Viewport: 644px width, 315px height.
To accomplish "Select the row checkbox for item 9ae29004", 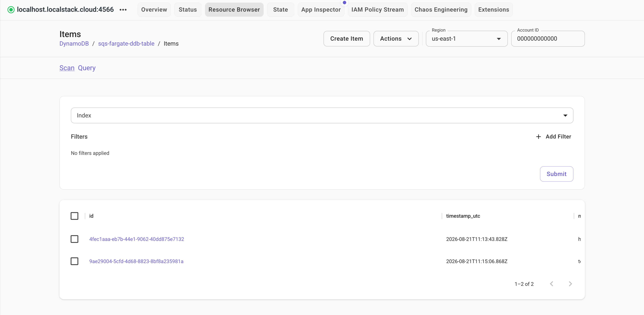I will tap(75, 261).
